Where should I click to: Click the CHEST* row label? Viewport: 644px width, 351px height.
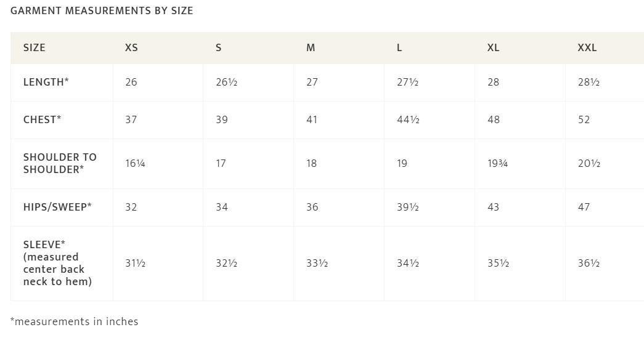[43, 119]
